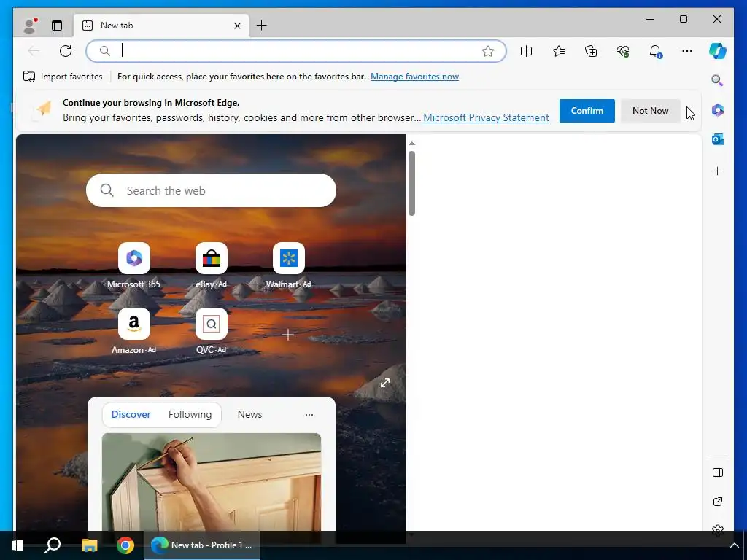
Task: Expand background image with arrows icon
Action: tap(385, 383)
